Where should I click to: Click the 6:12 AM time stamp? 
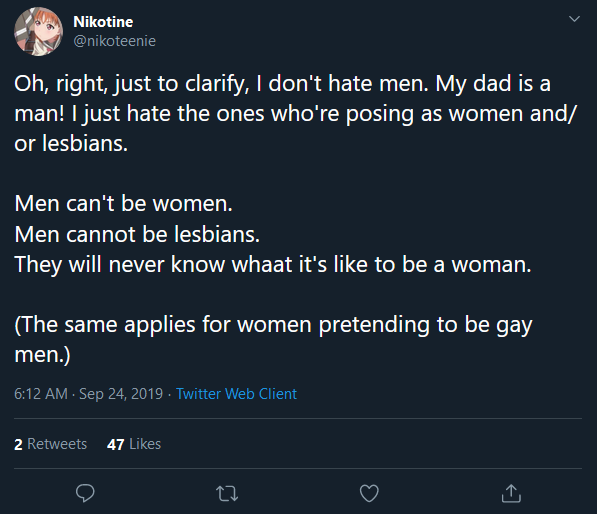[41, 394]
